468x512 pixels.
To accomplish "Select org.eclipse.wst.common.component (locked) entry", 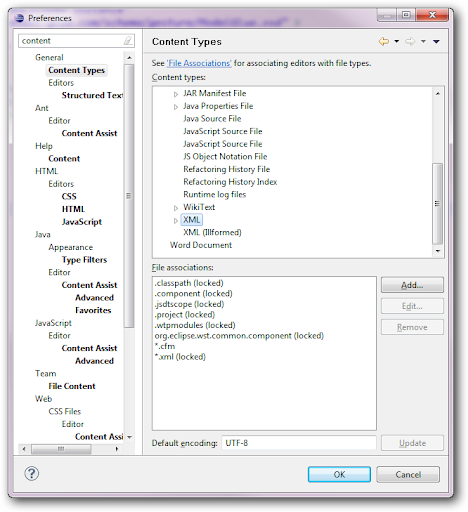I will (239, 336).
